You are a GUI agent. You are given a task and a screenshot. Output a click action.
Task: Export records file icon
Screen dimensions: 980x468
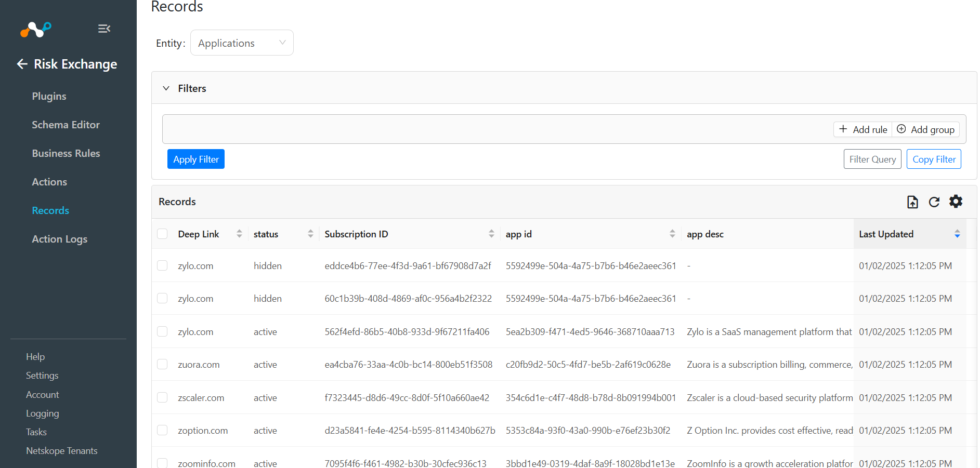pos(912,202)
